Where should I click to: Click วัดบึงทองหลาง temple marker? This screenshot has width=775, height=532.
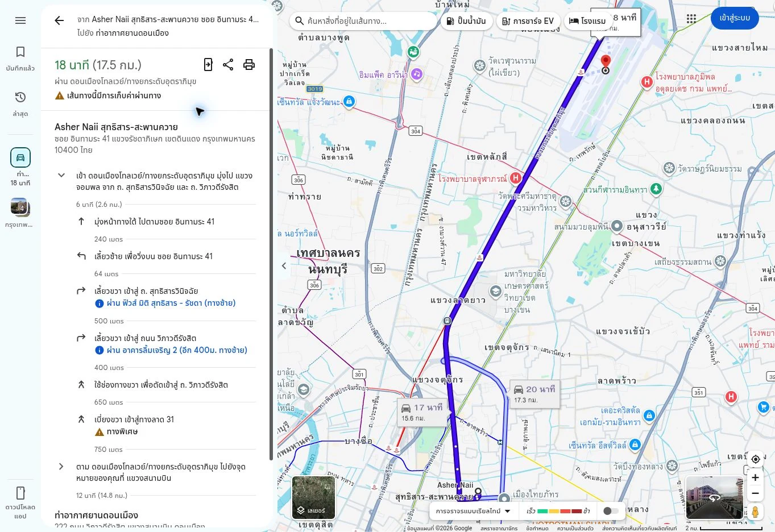[x=672, y=466]
